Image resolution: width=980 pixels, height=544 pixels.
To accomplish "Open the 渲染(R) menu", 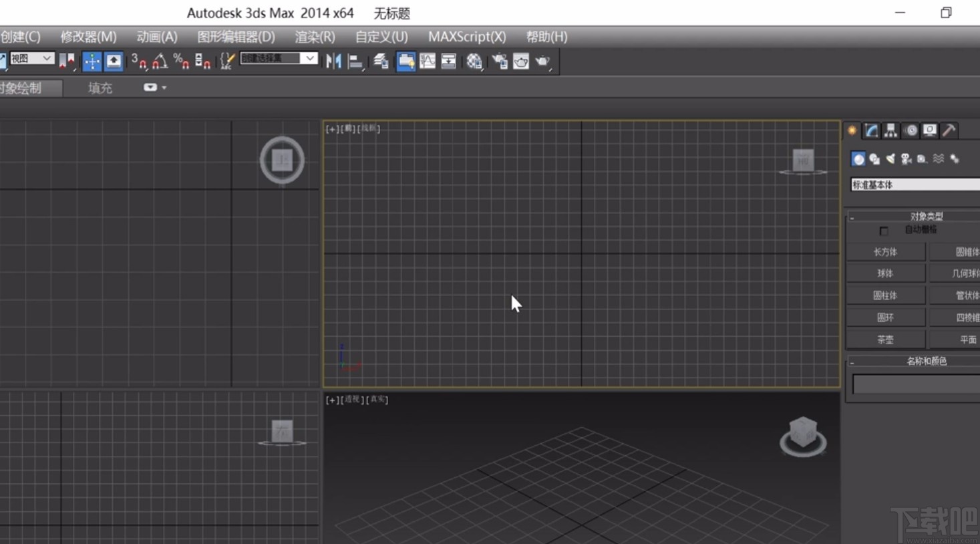I will pyautogui.click(x=315, y=37).
